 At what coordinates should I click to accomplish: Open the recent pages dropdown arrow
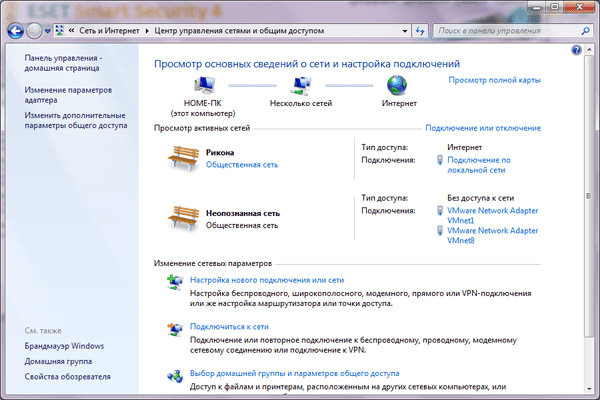[47, 31]
